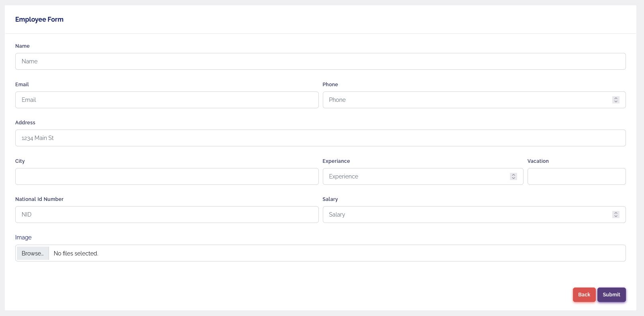Click the 'Image' label
This screenshot has width=644, height=316.
(x=23, y=237)
